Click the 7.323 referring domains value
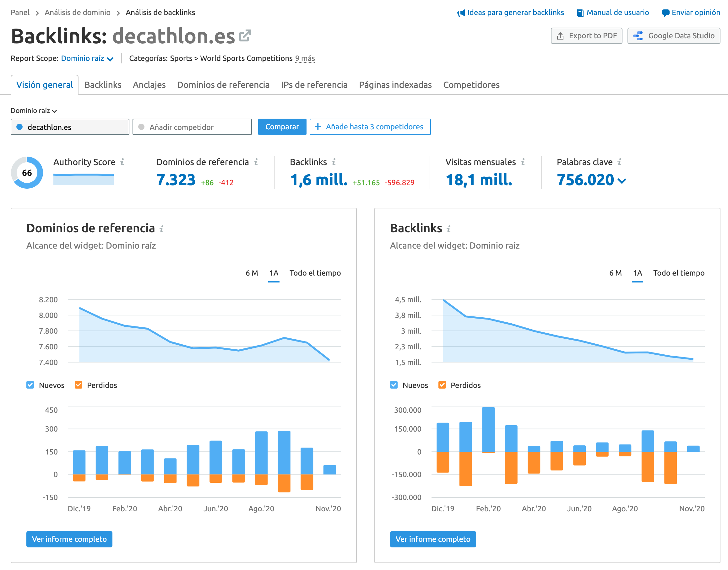Viewport: 728px width, 570px height. 176,180
